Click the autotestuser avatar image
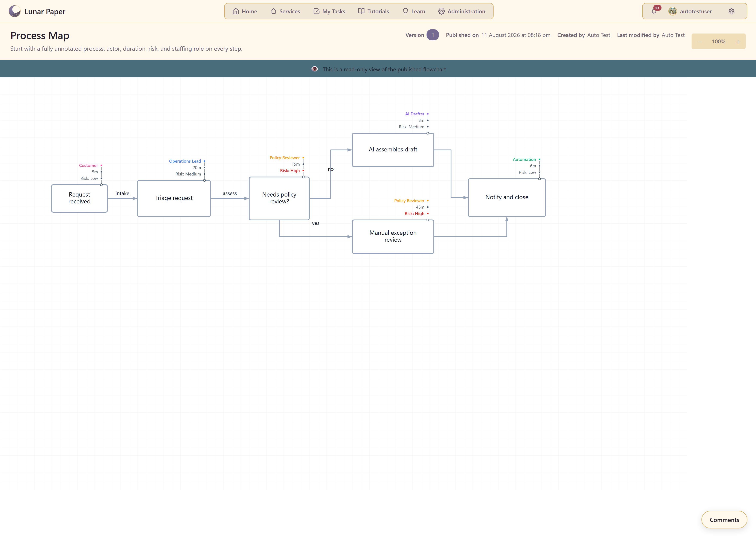The height and width of the screenshot is (537, 756). [672, 11]
